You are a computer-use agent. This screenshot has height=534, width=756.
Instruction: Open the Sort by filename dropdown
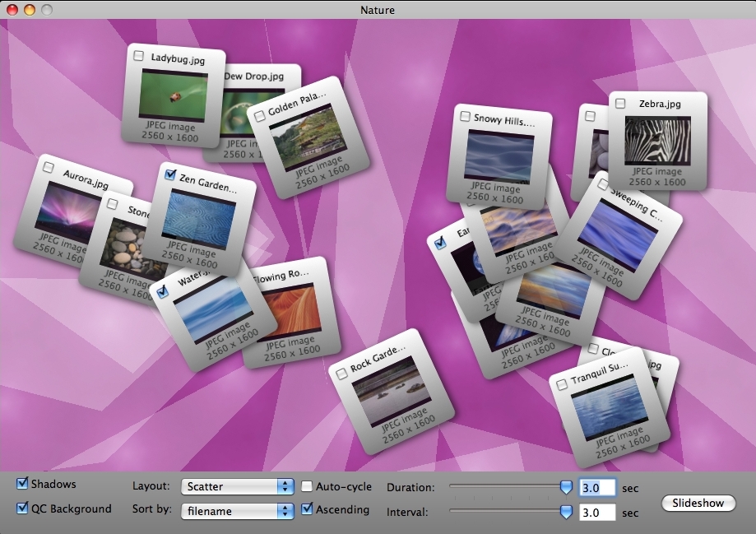coord(237,511)
